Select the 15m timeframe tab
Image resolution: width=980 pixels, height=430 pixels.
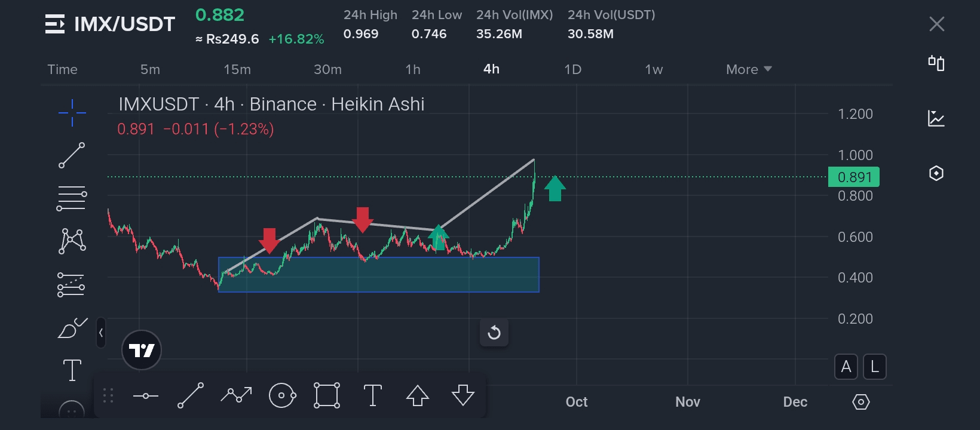(237, 69)
